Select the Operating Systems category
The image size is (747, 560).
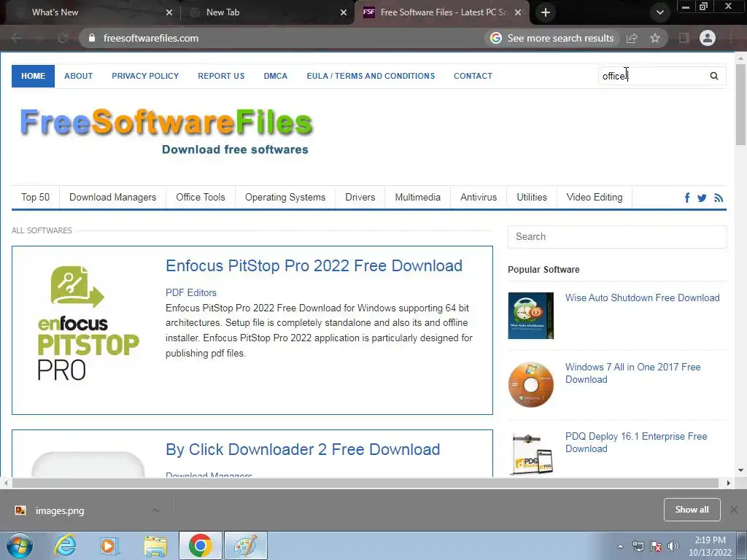click(x=285, y=197)
